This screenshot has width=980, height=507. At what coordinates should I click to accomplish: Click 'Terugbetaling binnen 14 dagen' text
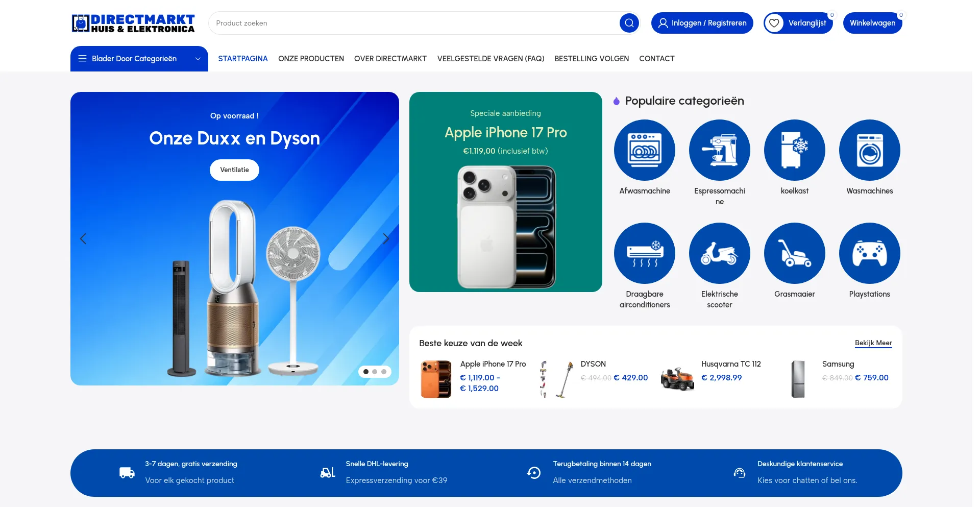(602, 464)
